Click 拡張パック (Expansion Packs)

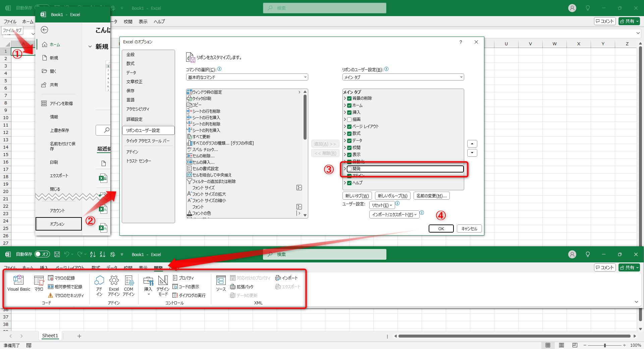point(242,287)
